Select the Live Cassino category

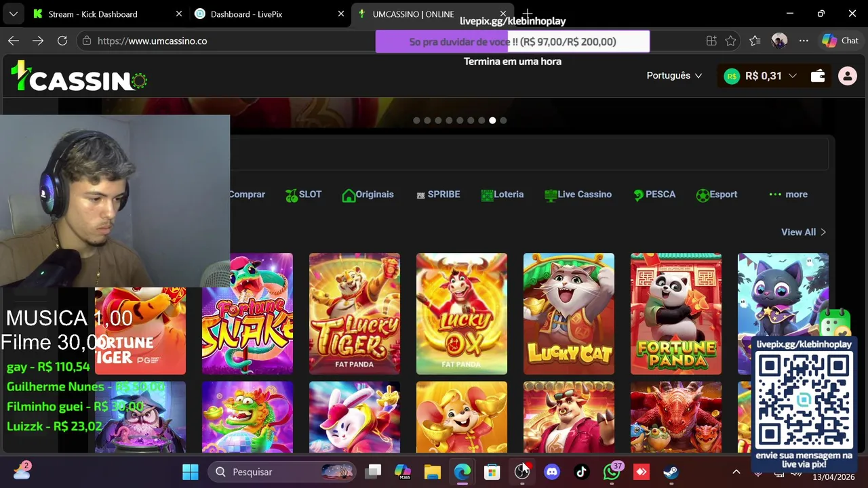pyautogui.click(x=578, y=195)
